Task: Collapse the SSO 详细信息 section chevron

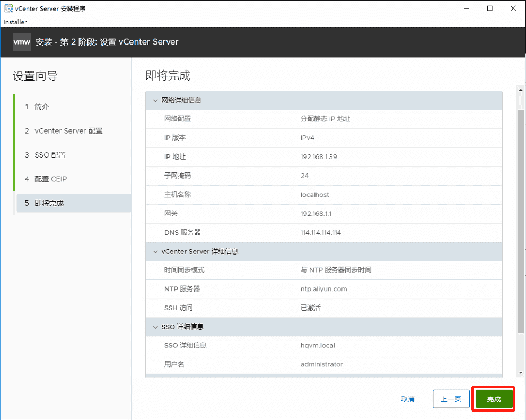Action: coord(155,327)
